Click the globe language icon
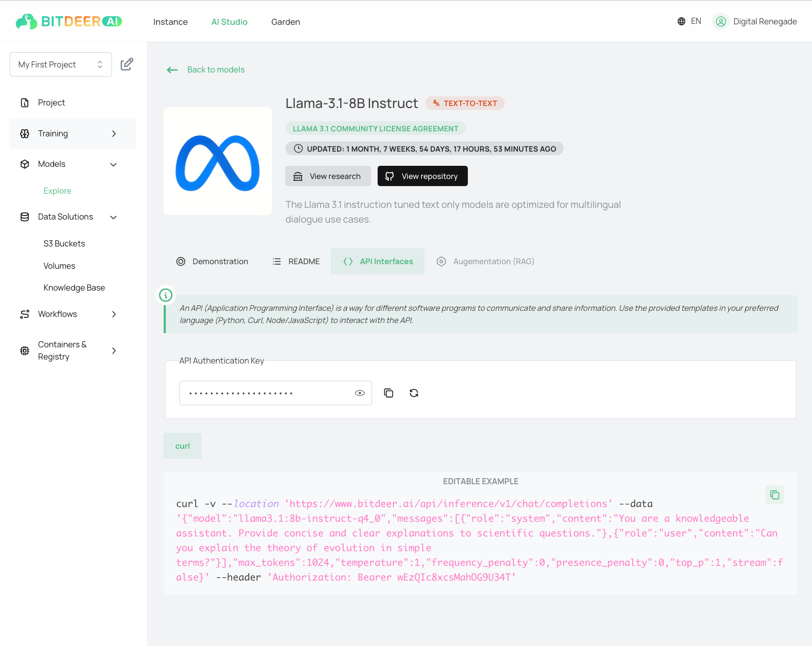The height and width of the screenshot is (646, 812). (x=681, y=21)
